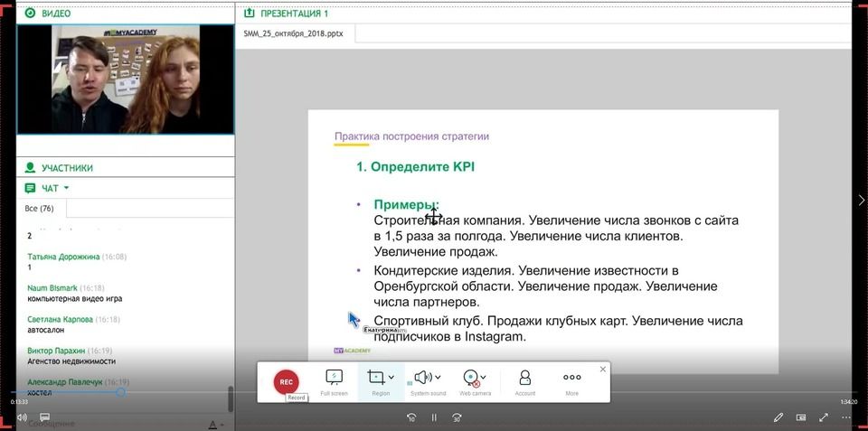Skip back 10 seconds

click(x=411, y=417)
